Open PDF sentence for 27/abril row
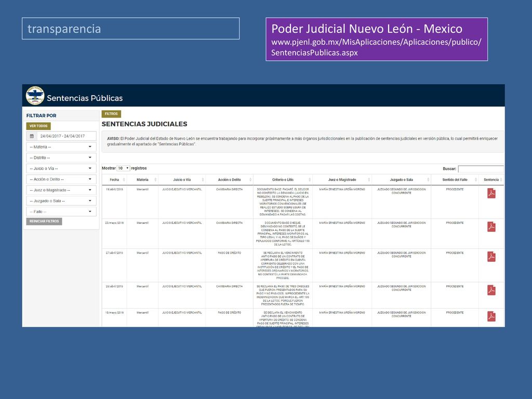Viewport: 532px width, 399px height. [x=491, y=257]
